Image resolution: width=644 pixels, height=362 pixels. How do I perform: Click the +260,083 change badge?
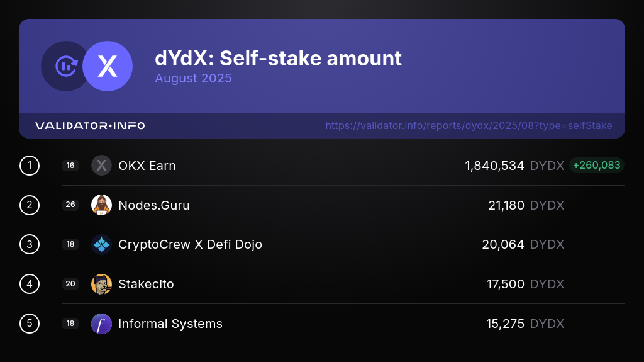pyautogui.click(x=596, y=165)
